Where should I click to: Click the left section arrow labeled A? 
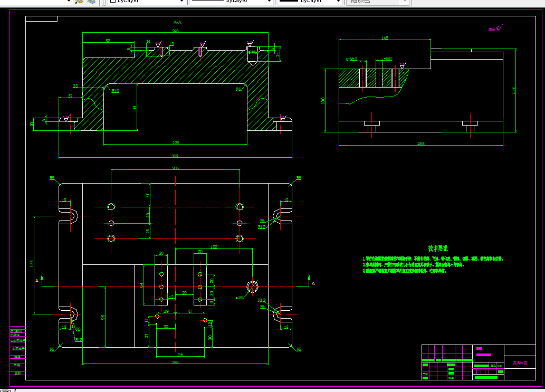click(x=39, y=280)
